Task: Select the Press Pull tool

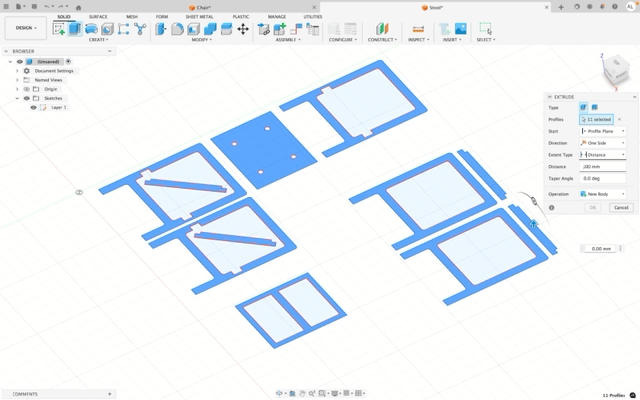Action: 161,29
